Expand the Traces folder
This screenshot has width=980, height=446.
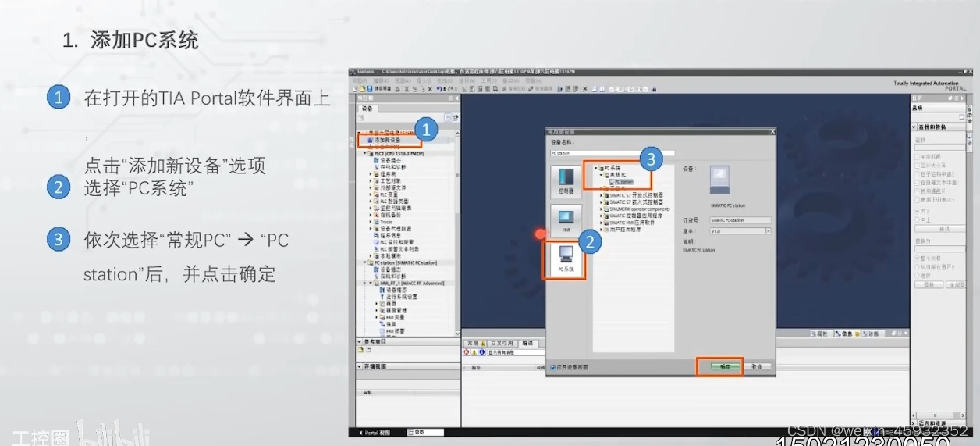pos(371,222)
